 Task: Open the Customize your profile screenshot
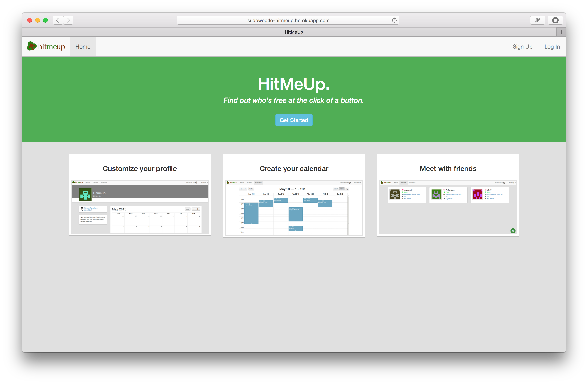pos(140,207)
